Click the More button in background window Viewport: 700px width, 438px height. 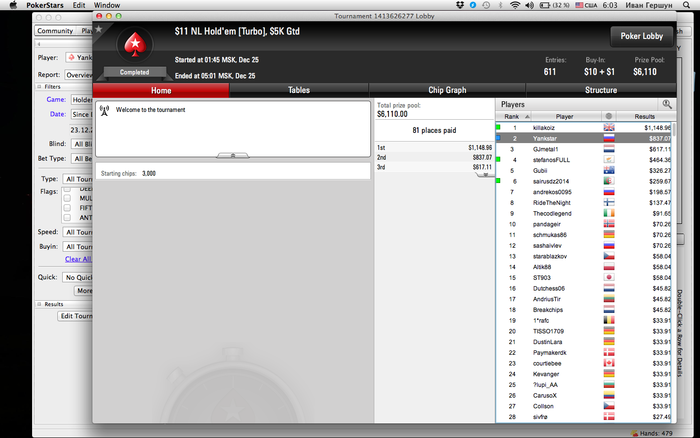tap(83, 291)
